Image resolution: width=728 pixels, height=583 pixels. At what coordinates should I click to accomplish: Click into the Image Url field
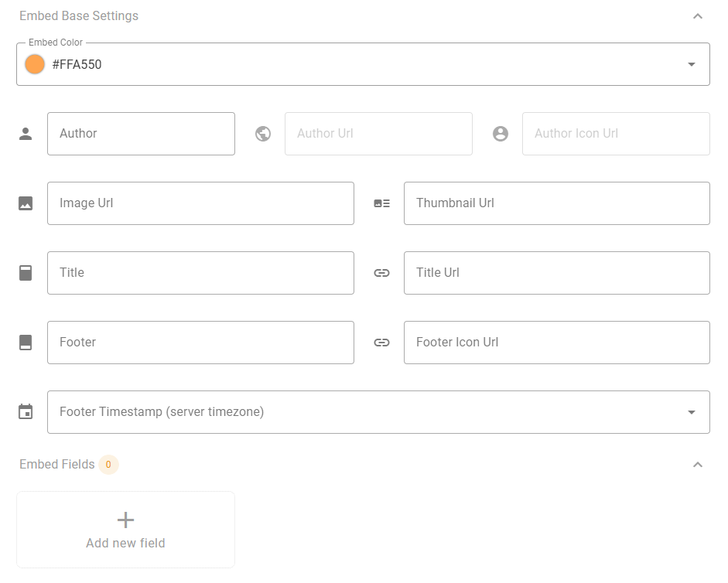(200, 203)
